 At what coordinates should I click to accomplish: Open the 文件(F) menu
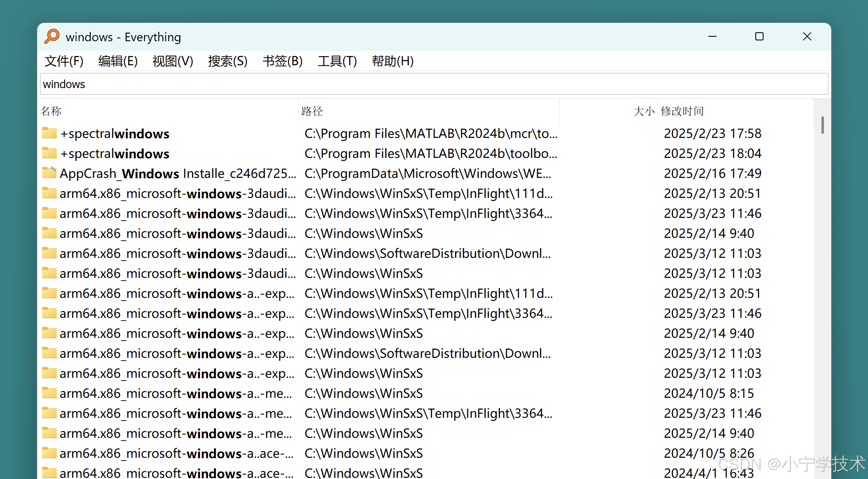pos(64,61)
